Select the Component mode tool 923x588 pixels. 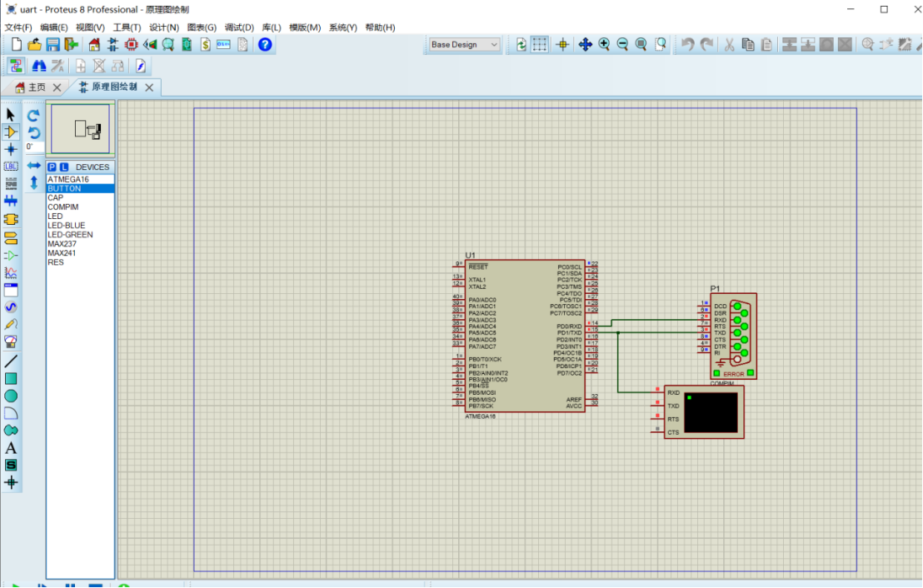coord(11,132)
